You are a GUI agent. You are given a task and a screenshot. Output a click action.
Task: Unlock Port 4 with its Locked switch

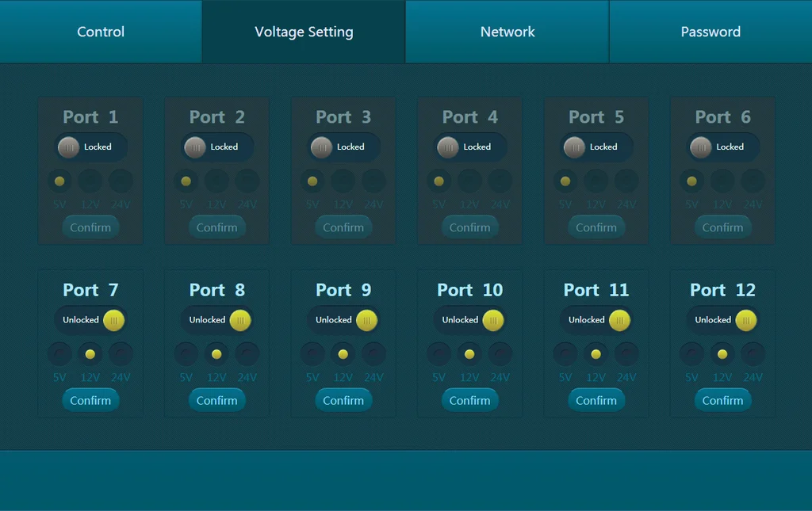point(469,147)
